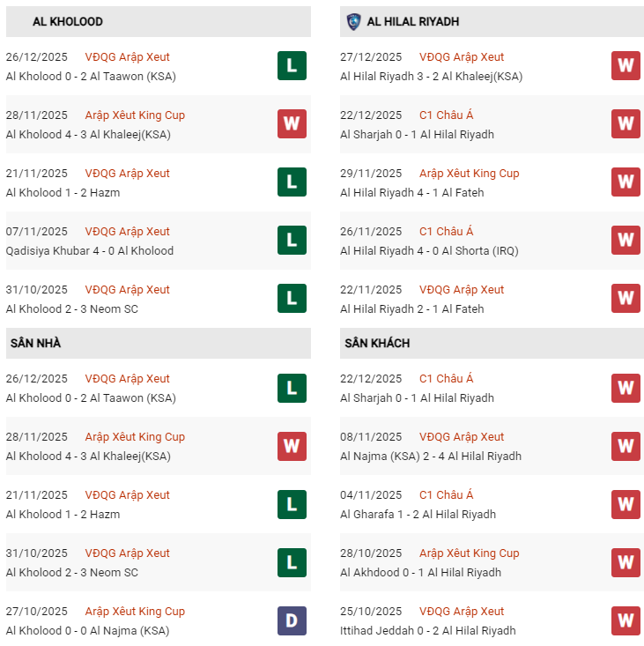Select the SÂN NHÀ section header

point(35,343)
